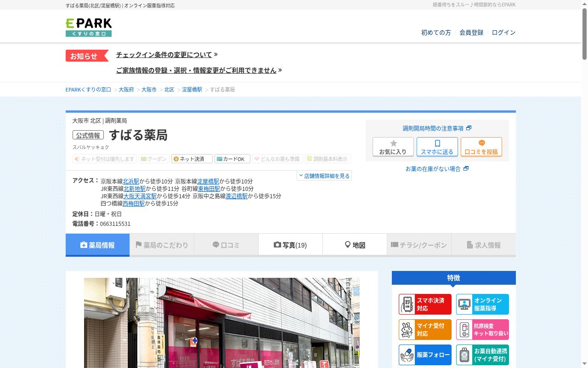Viewport: 588px width, 368px height.
Task: Switch to the 地図 tab
Action: click(x=355, y=245)
